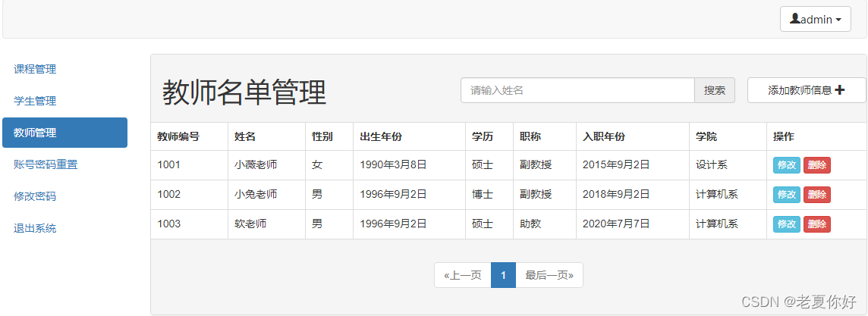Click 添加教师信息 button
The width and height of the screenshot is (868, 316).
(807, 90)
